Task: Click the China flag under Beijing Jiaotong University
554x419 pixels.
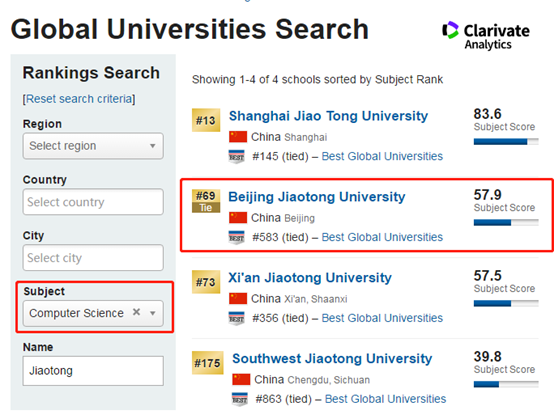Action: point(238,218)
